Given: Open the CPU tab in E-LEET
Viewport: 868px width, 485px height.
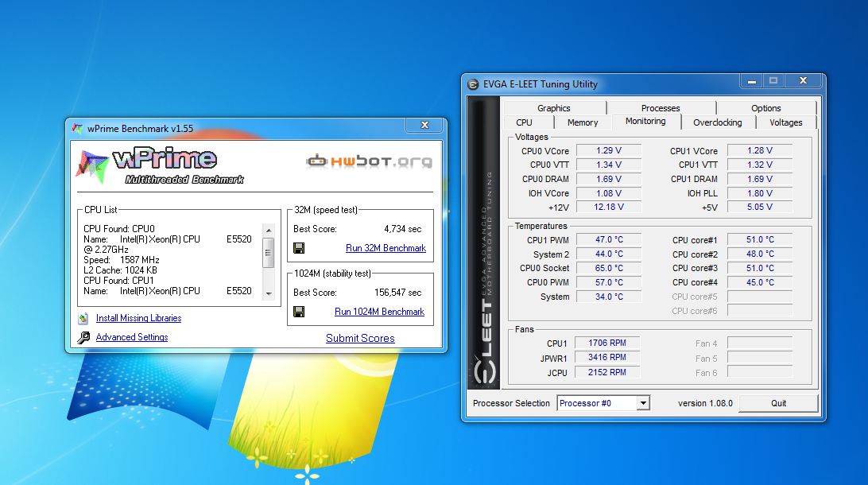Looking at the screenshot, I should point(525,122).
